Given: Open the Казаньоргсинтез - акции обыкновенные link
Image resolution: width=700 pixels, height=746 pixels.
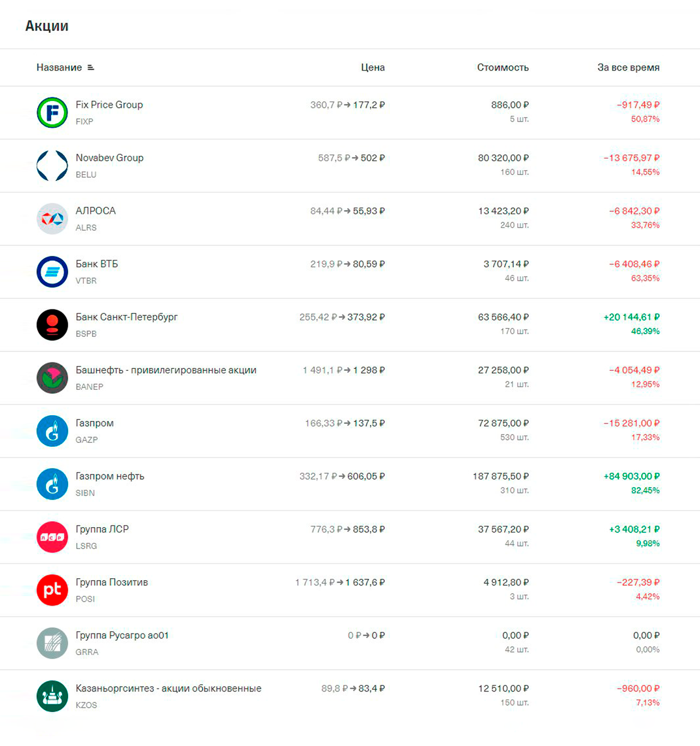Looking at the screenshot, I should click(168, 688).
